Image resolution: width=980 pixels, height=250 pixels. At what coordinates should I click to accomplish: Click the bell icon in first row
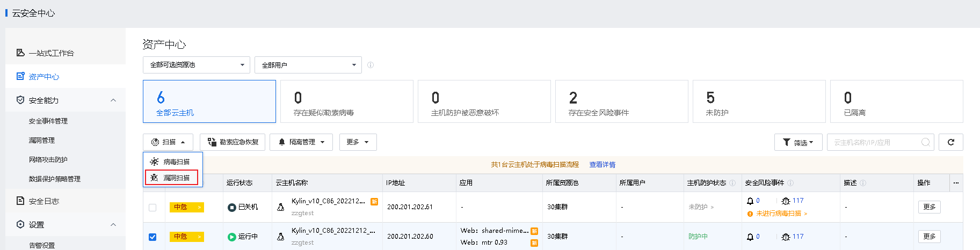coord(750,201)
